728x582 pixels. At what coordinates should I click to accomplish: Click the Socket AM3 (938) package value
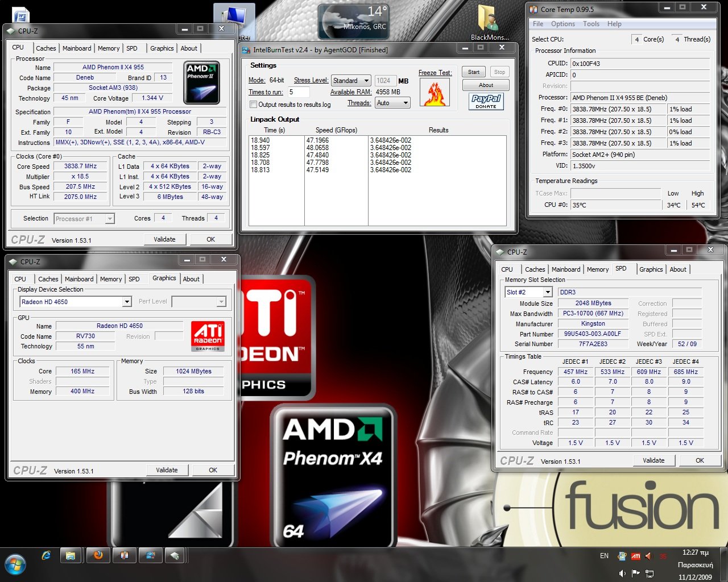pos(113,88)
